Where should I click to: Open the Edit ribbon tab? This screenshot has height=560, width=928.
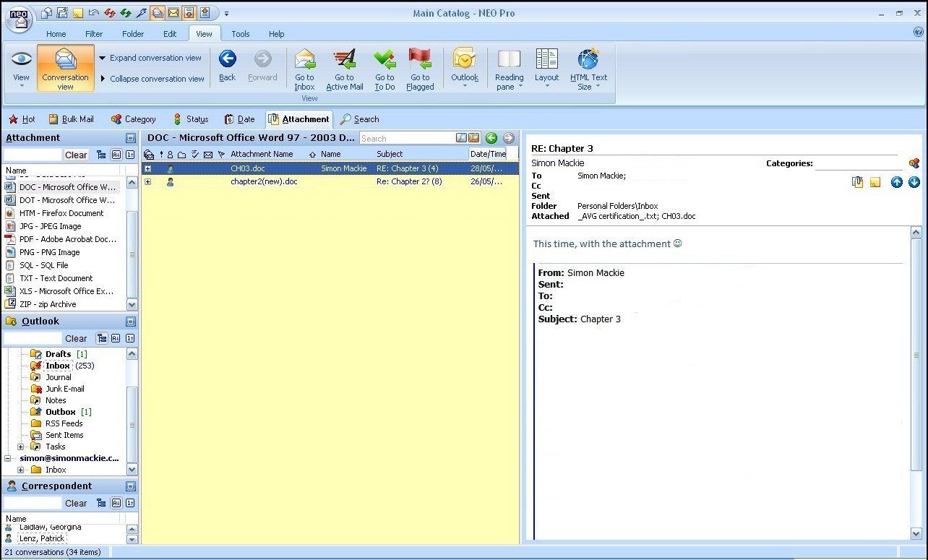tap(170, 34)
